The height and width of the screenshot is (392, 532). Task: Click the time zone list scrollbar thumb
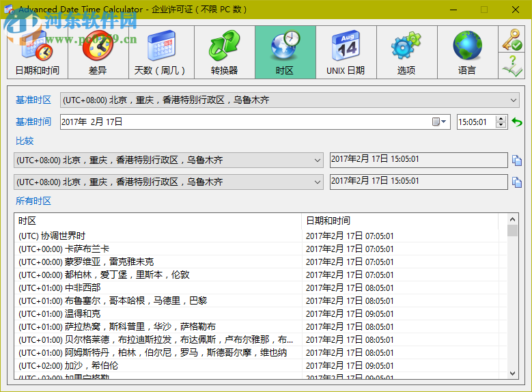point(512,230)
